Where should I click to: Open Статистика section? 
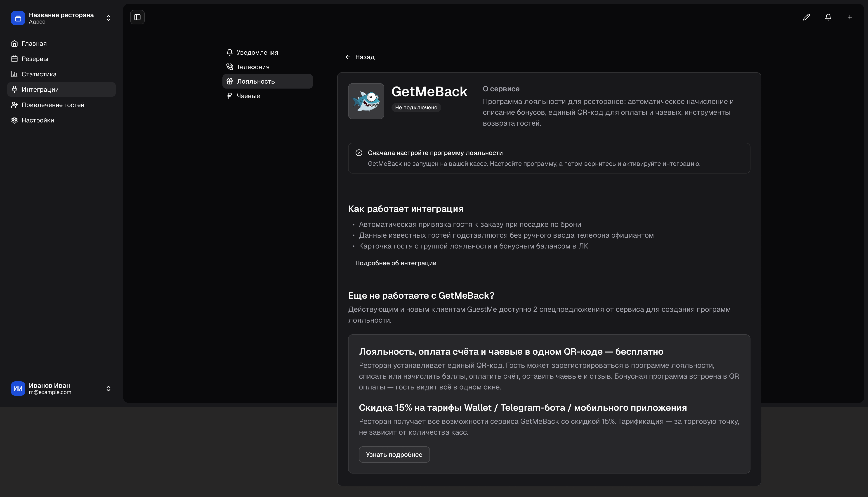[61, 74]
